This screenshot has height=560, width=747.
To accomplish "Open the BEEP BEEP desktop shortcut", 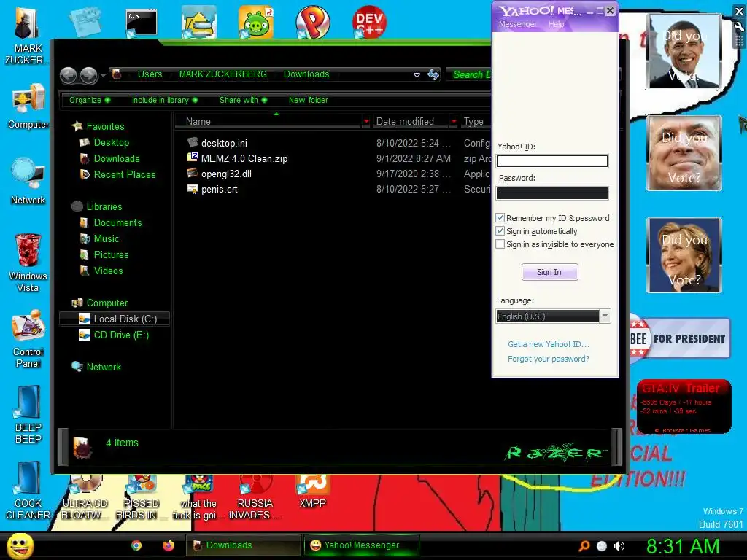I will pyautogui.click(x=28, y=415).
